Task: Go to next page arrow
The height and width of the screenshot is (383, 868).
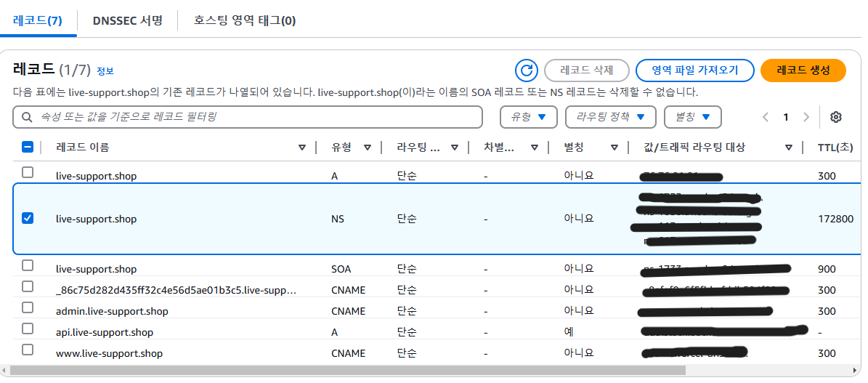Action: point(806,117)
